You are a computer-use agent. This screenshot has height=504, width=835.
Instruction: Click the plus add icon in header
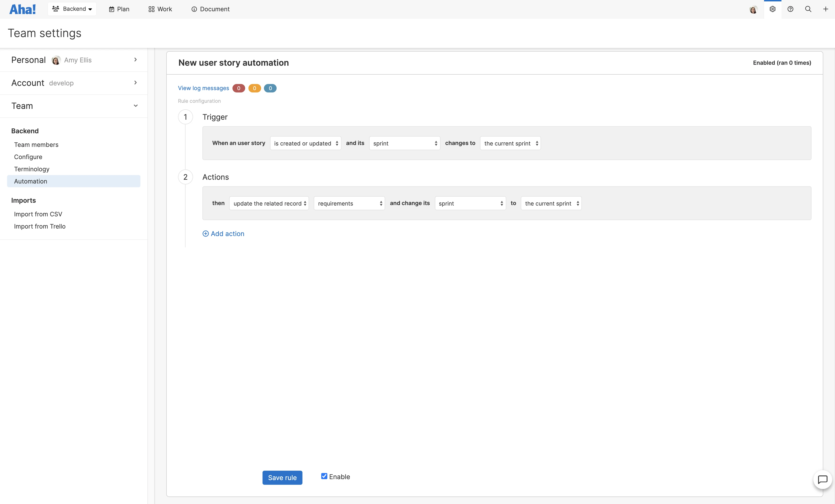pos(826,9)
